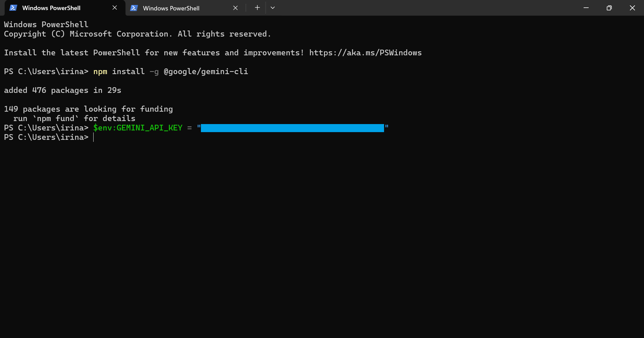Close the second PowerShell tab
Screen dimensions: 644x338
click(x=235, y=8)
